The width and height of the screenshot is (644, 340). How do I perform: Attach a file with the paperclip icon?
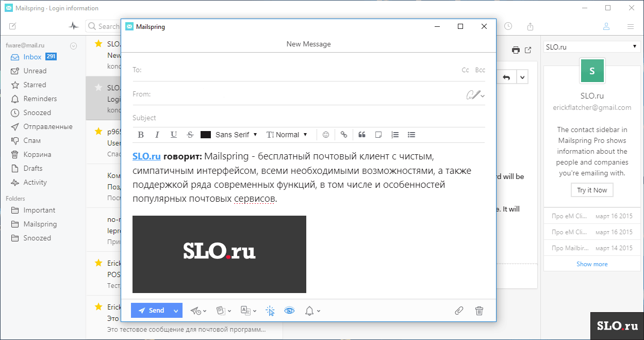click(x=459, y=311)
